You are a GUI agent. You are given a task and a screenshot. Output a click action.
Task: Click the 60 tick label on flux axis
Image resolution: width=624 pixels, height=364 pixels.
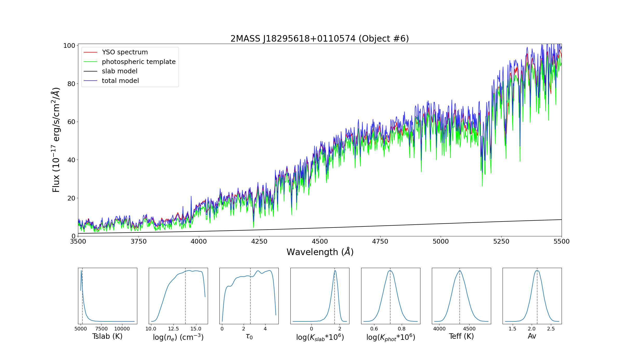(x=71, y=122)
